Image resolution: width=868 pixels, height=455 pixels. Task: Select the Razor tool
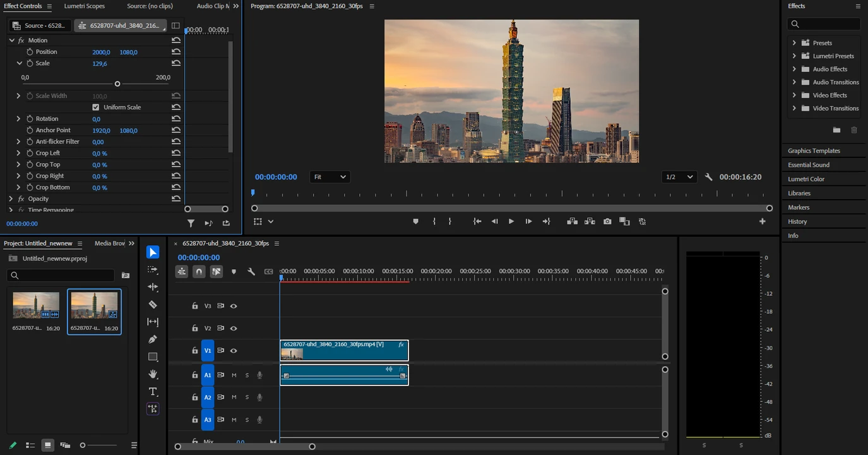(153, 305)
